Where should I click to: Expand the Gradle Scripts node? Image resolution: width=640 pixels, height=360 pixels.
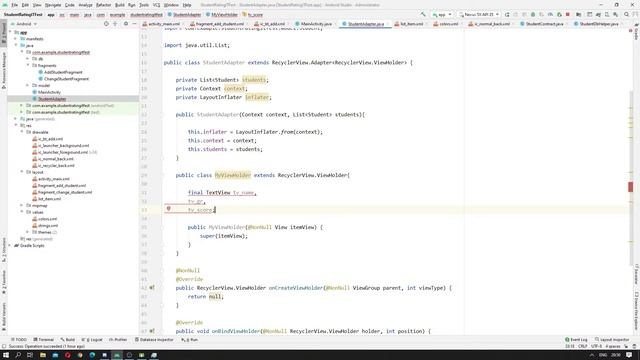(x=10, y=246)
